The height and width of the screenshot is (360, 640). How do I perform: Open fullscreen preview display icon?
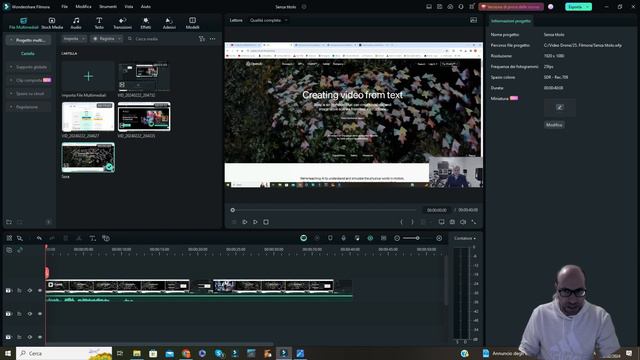pyautogui.click(x=441, y=222)
